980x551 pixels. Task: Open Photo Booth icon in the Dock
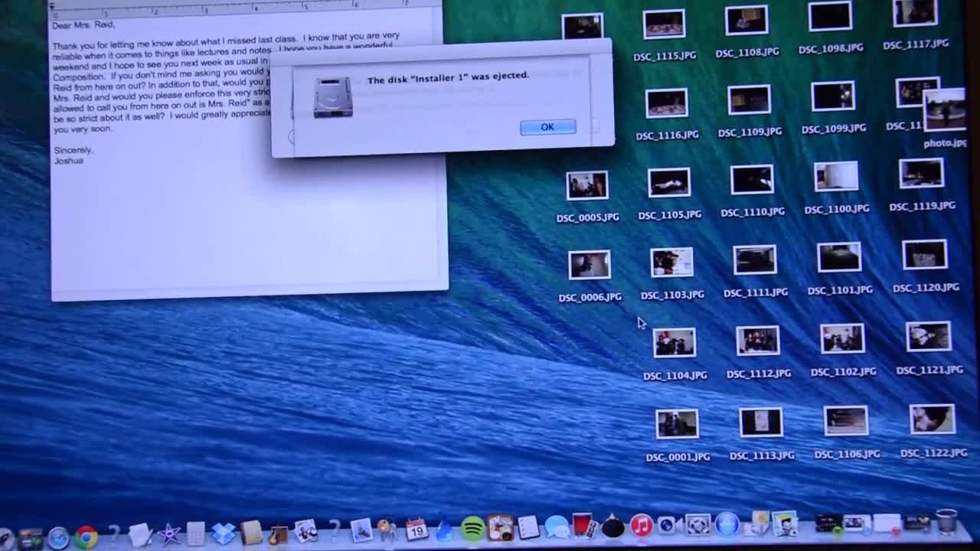[x=583, y=526]
